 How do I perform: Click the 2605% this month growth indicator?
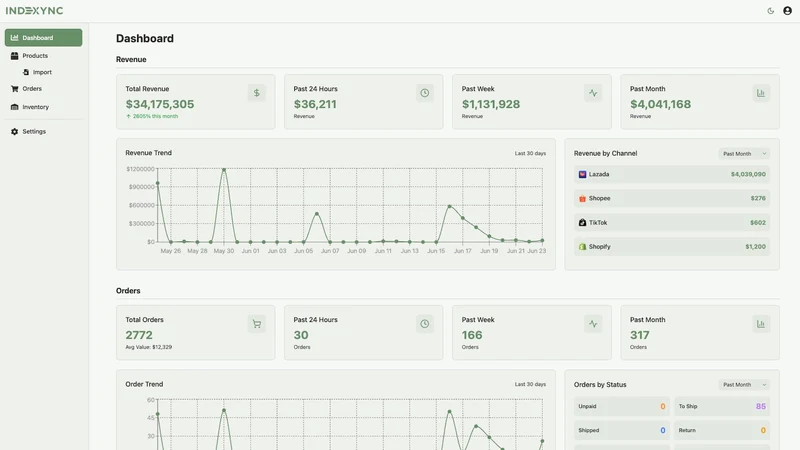[x=152, y=116]
